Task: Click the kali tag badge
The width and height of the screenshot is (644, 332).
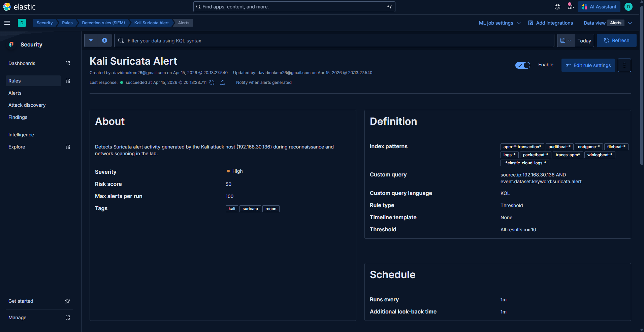Action: tap(232, 209)
